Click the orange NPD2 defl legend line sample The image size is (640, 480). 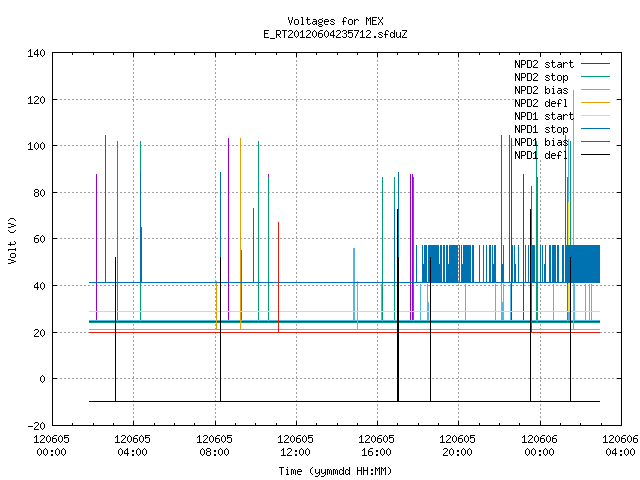(x=595, y=103)
